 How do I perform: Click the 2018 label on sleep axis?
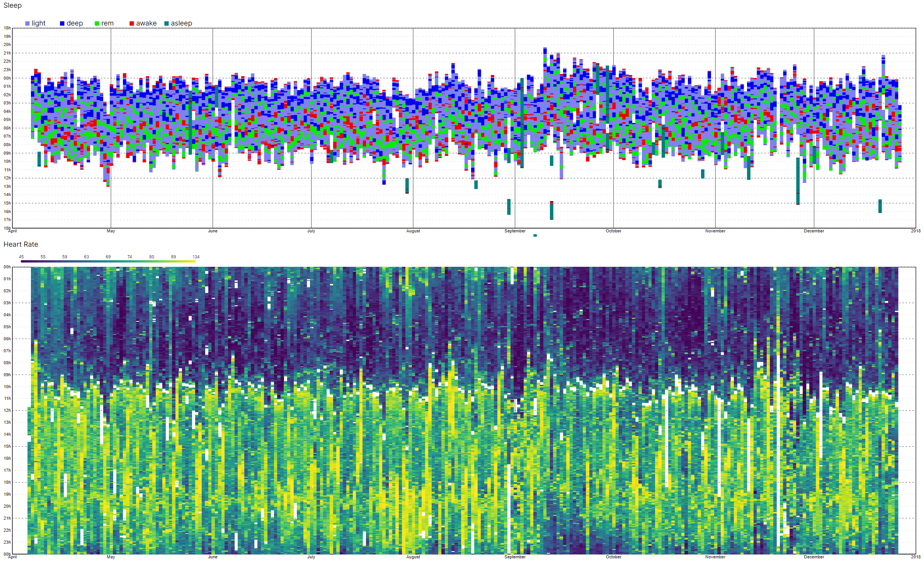(x=915, y=231)
